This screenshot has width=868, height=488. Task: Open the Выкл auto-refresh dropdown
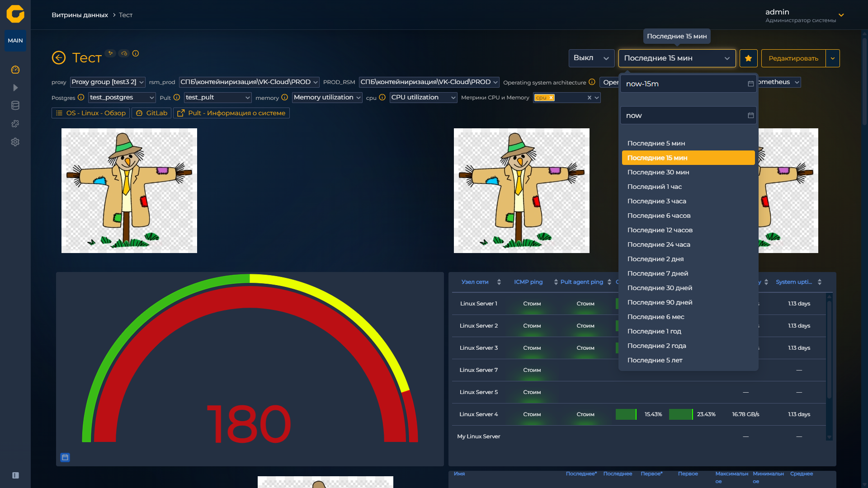point(591,58)
